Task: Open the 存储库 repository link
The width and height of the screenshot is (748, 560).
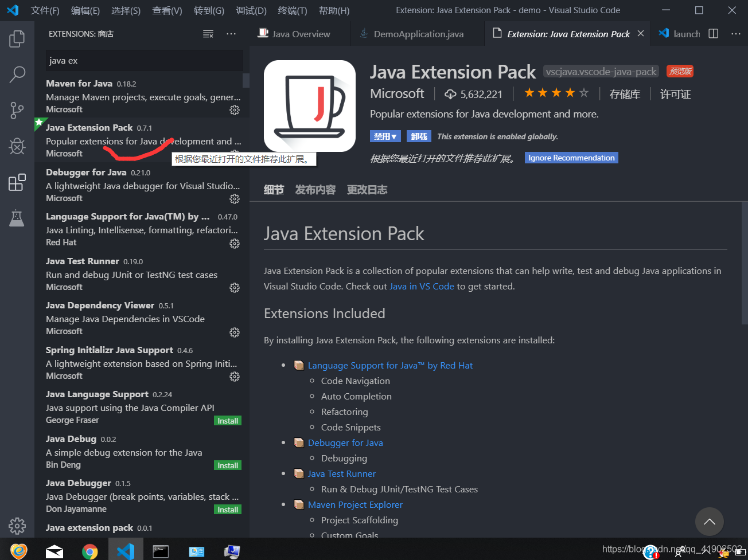Action: 625,95
